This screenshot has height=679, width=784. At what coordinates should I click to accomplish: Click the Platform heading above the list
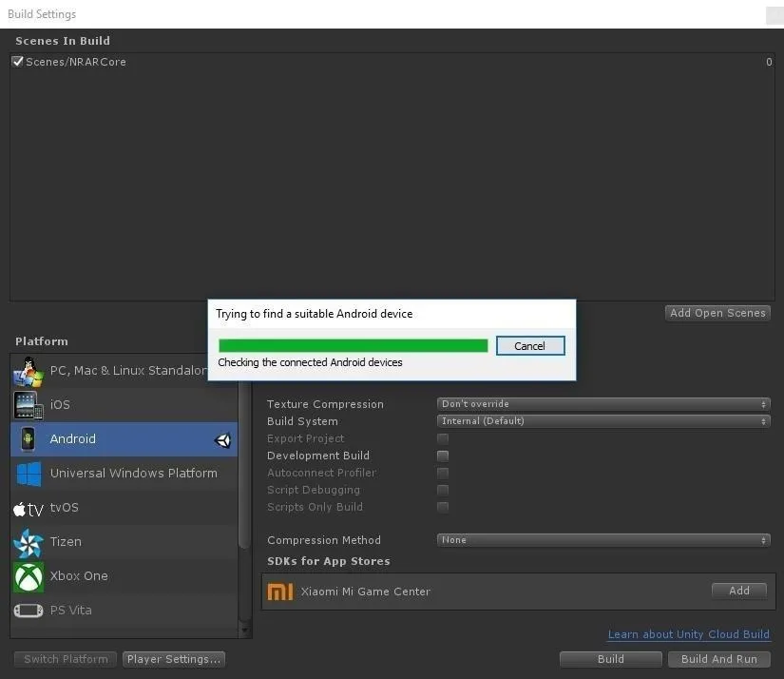click(x=42, y=341)
